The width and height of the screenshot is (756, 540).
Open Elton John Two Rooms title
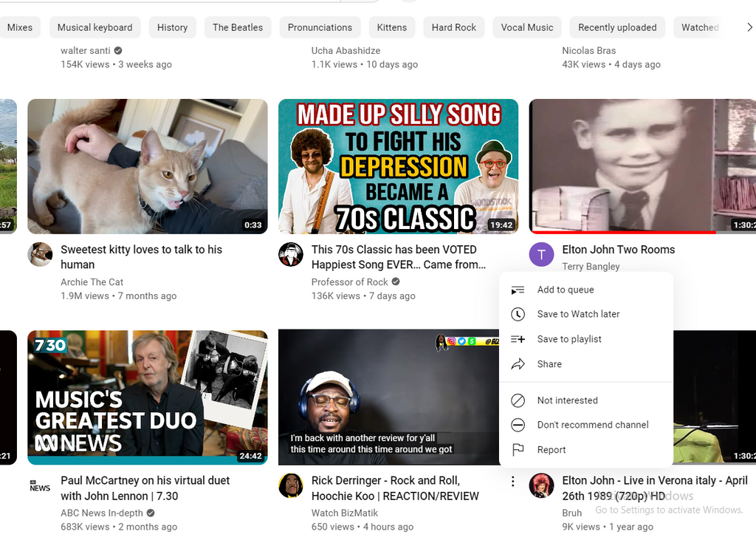point(619,250)
